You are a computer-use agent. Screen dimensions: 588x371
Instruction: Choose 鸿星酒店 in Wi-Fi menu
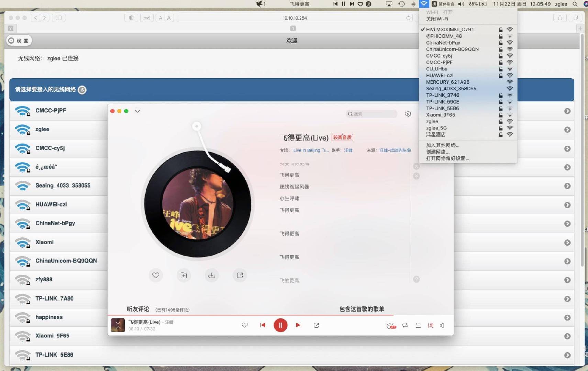click(x=468, y=135)
